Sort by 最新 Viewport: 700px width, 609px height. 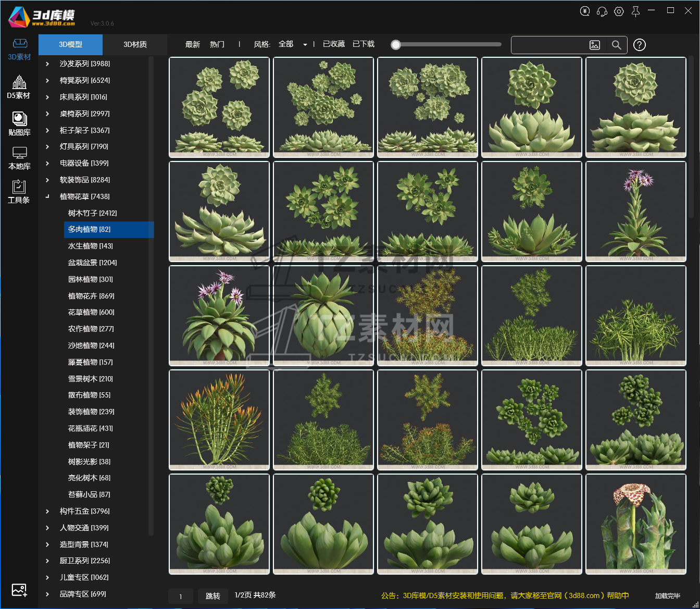193,45
